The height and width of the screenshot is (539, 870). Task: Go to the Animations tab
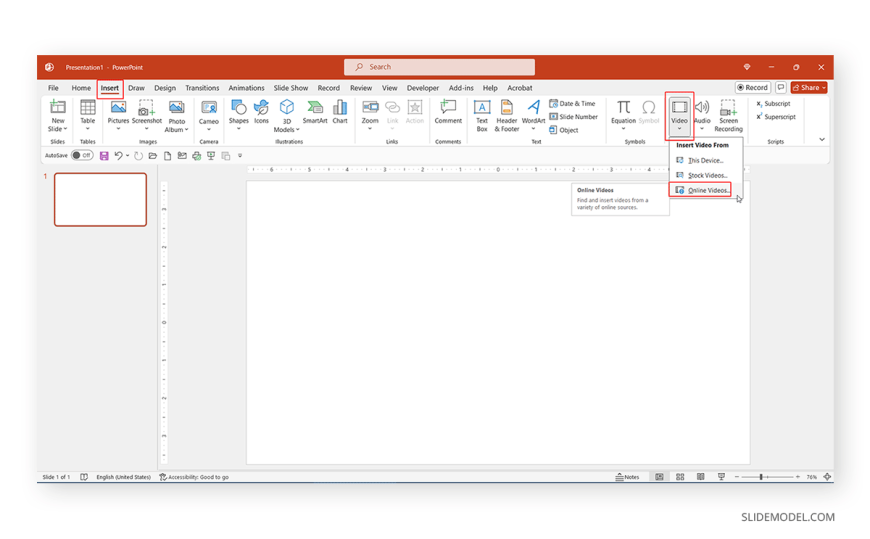[x=246, y=88]
